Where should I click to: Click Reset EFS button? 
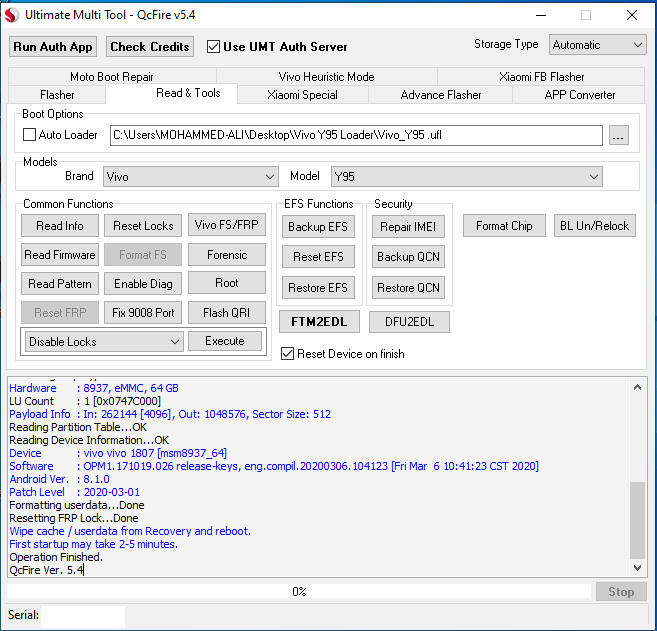point(318,256)
